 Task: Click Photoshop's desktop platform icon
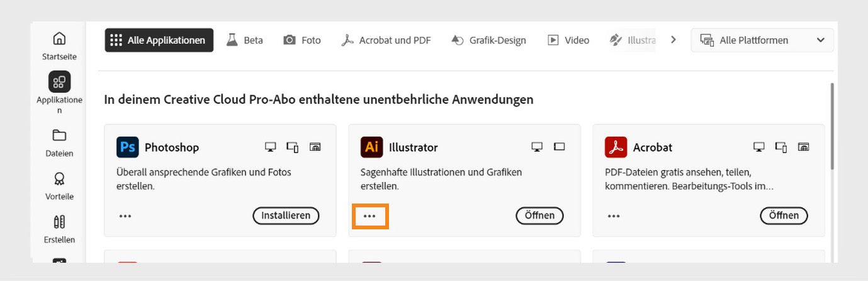tap(270, 147)
